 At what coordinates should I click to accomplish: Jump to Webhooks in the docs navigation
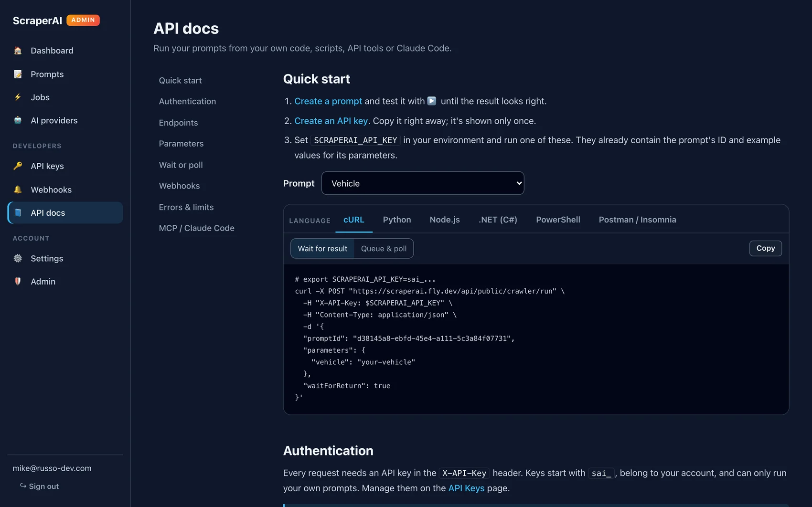(179, 186)
